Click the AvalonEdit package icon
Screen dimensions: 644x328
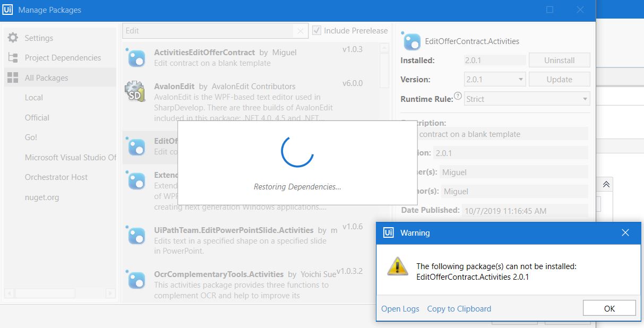click(x=134, y=91)
